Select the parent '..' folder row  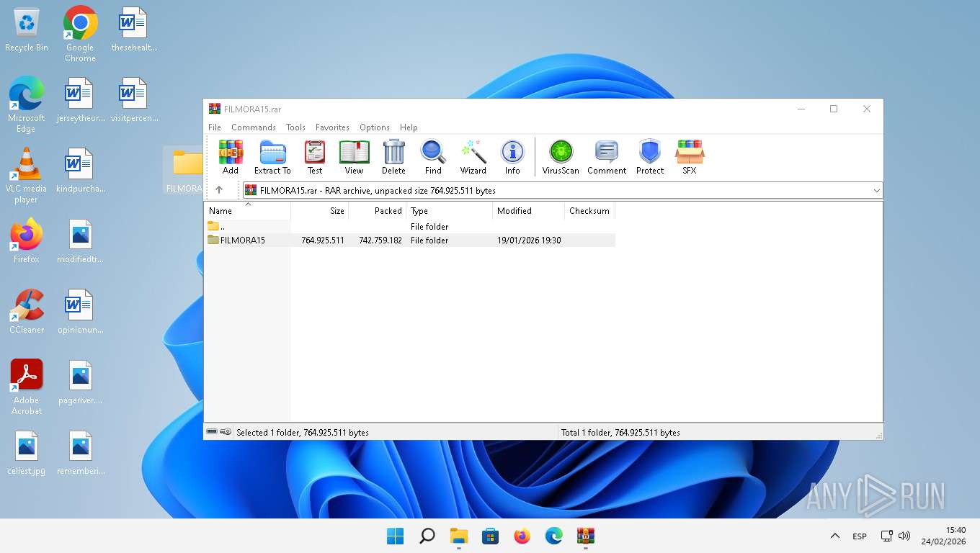pos(410,227)
